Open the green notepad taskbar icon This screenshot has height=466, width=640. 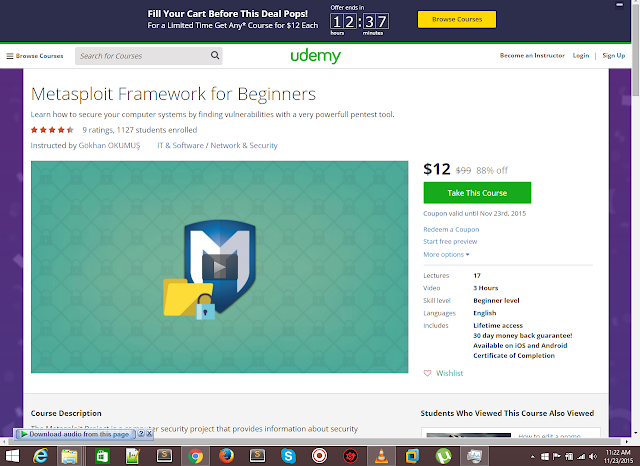133,456
